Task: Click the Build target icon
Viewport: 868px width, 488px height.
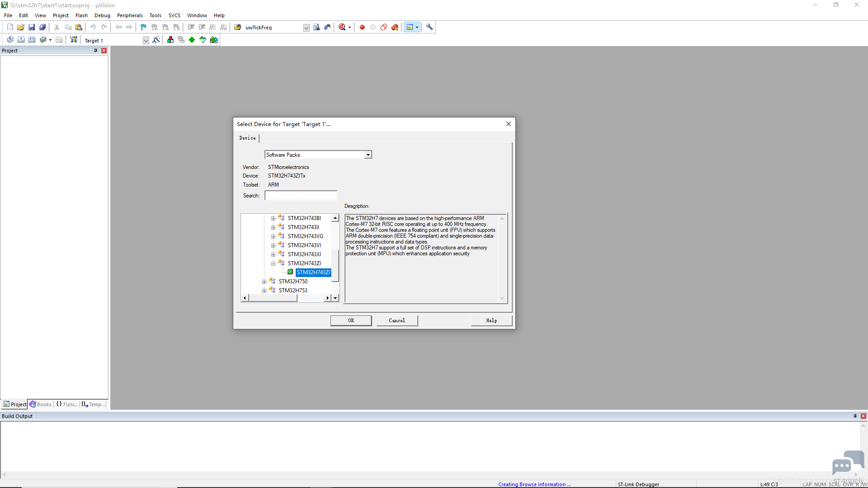Action: 21,40
